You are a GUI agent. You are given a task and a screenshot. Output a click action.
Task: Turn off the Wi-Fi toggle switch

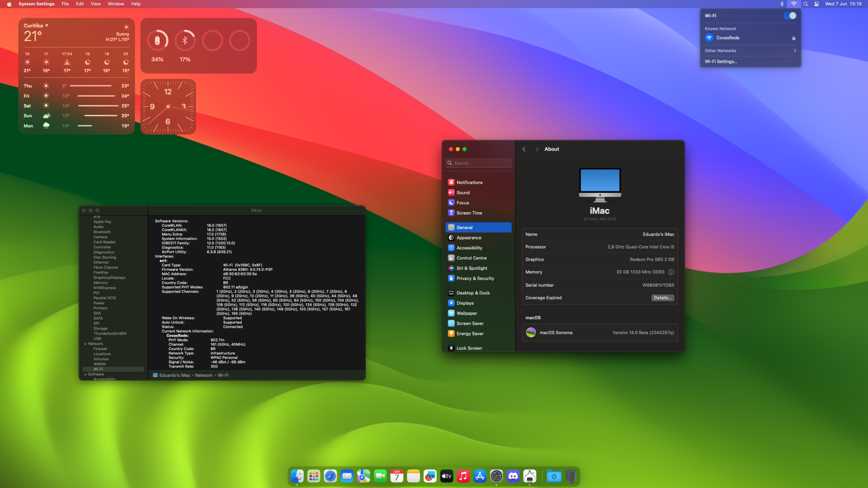tap(789, 16)
